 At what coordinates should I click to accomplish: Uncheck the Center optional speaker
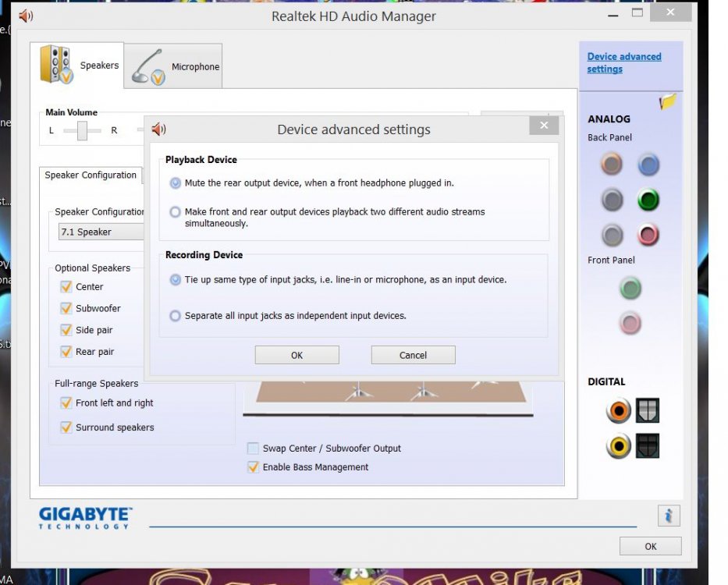click(x=66, y=286)
